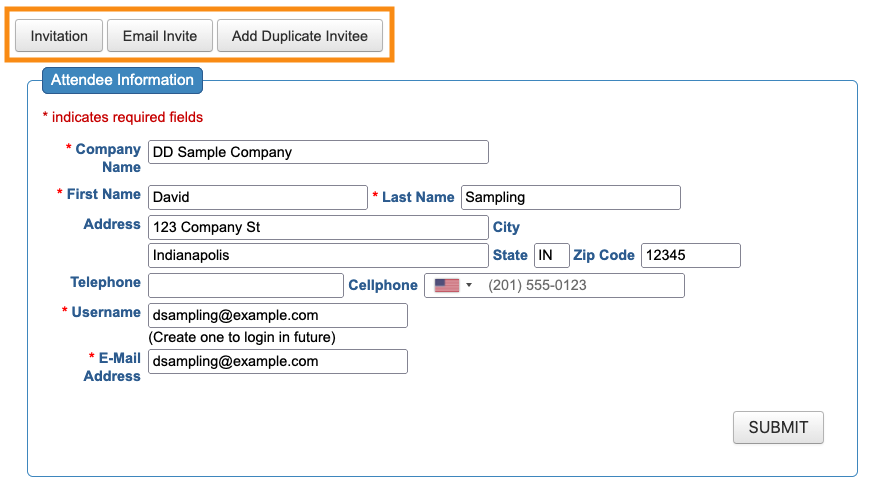The width and height of the screenshot is (883, 504).
Task: Click the Attendee Information section header
Action: point(122,80)
